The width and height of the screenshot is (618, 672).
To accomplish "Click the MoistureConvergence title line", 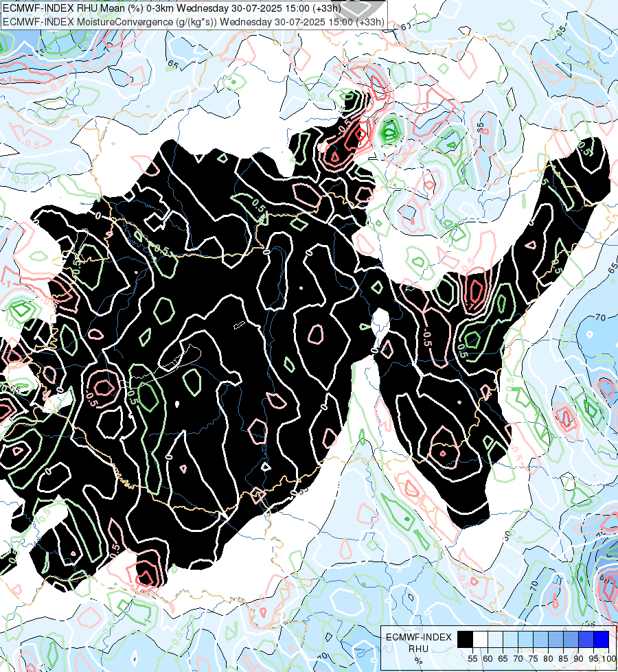I will pos(194,22).
